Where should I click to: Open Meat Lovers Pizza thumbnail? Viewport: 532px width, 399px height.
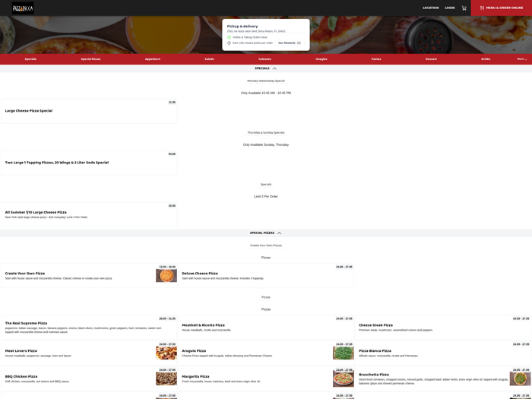(x=166, y=353)
